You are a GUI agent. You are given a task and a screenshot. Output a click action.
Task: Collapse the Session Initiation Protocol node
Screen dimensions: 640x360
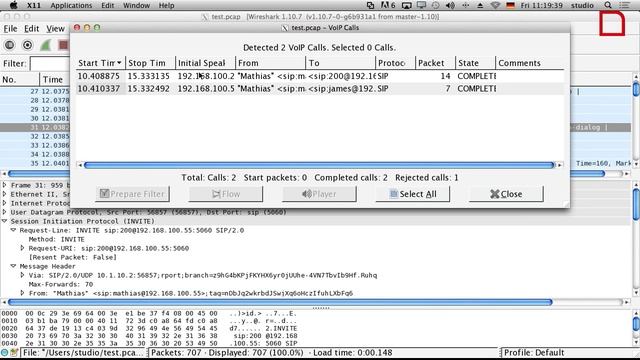4,221
